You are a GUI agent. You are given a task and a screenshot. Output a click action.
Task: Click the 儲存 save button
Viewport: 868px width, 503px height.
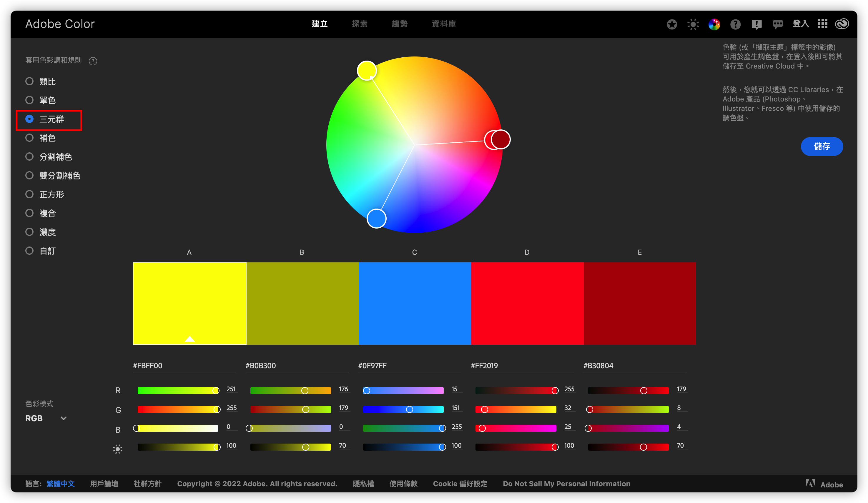point(822,146)
